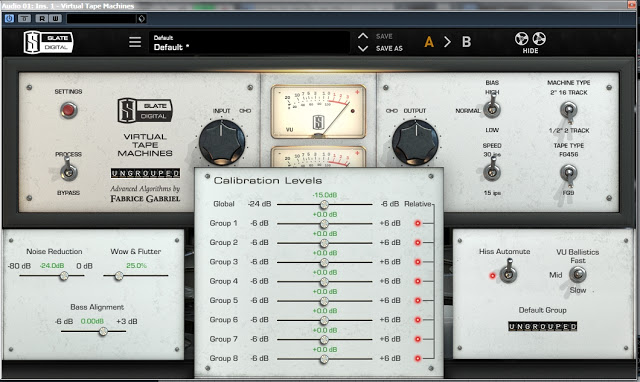Click the Wow & Flutter 25.0% value
The height and width of the screenshot is (382, 640).
pyautogui.click(x=136, y=266)
